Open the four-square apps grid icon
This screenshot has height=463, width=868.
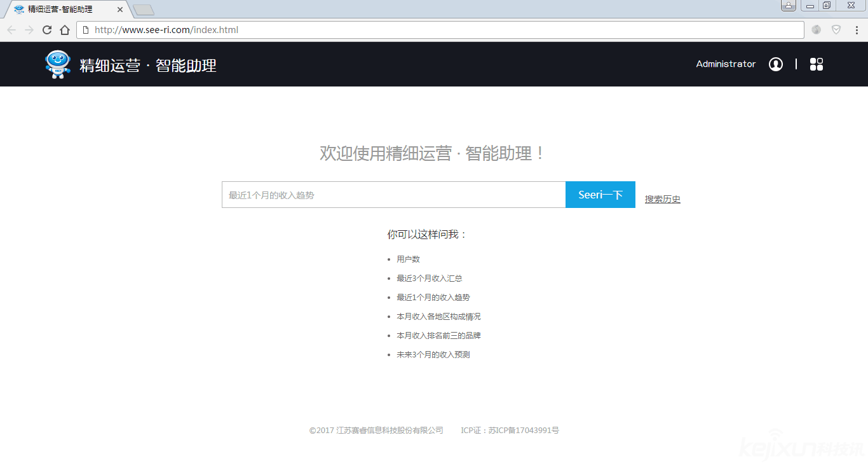tap(817, 64)
